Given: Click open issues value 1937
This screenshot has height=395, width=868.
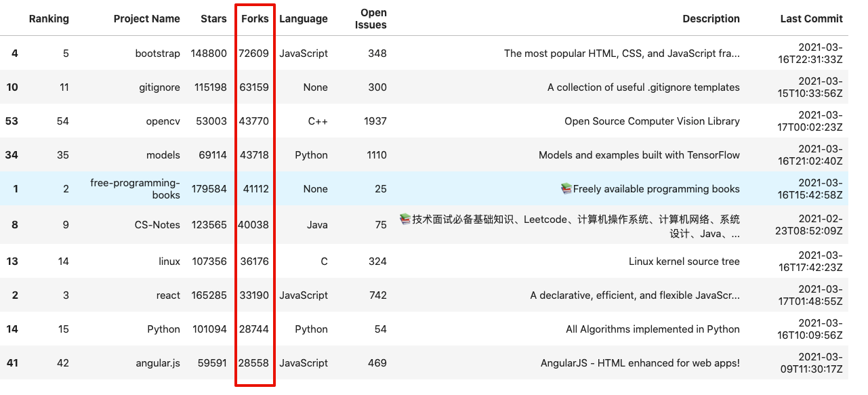Looking at the screenshot, I should point(375,121).
